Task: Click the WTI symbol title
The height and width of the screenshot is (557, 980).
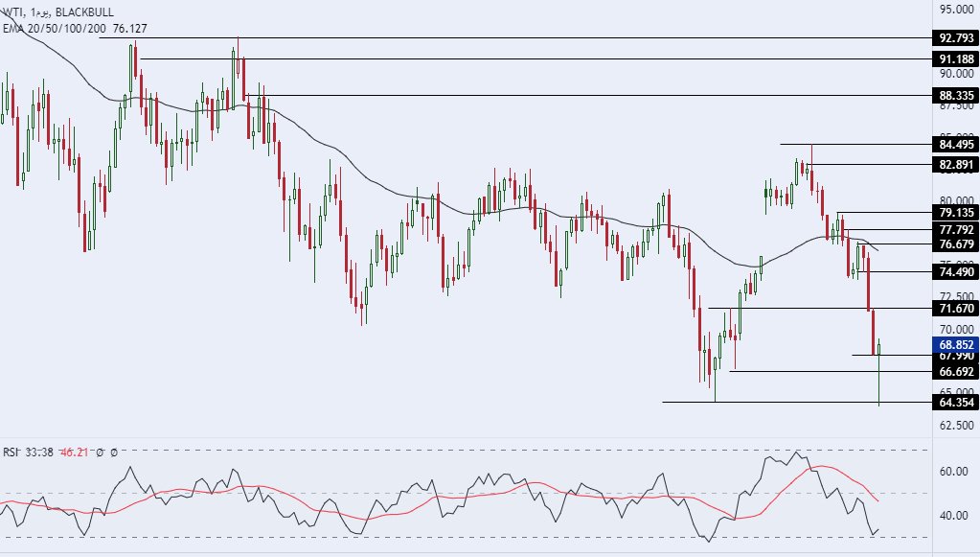Action: [x=11, y=12]
